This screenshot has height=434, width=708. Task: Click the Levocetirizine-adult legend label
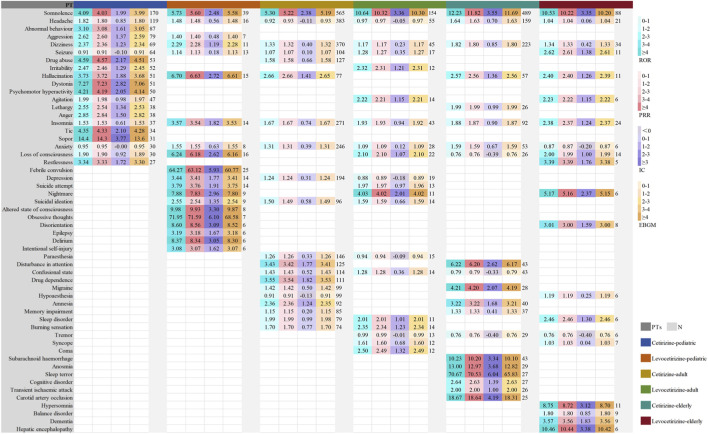[x=675, y=390]
